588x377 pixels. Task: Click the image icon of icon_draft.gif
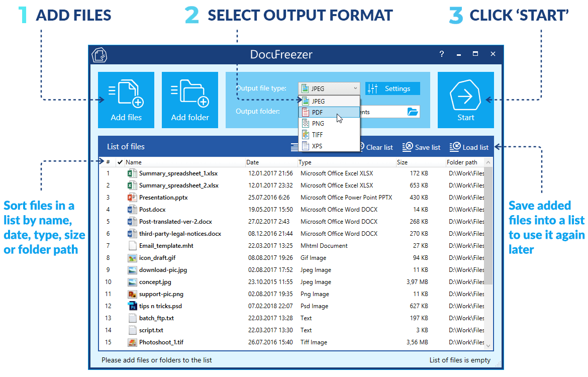tap(132, 258)
